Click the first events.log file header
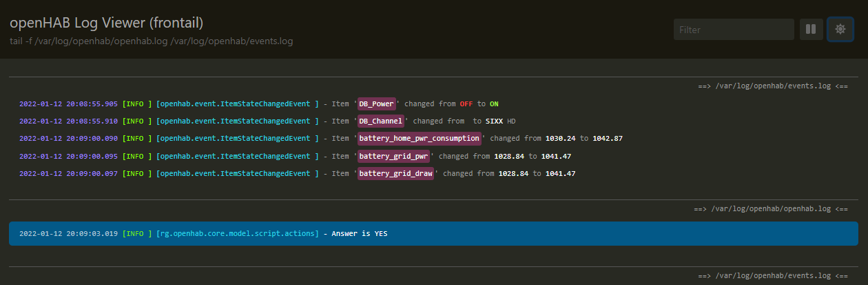Image resolution: width=868 pixels, height=285 pixels. 772,86
